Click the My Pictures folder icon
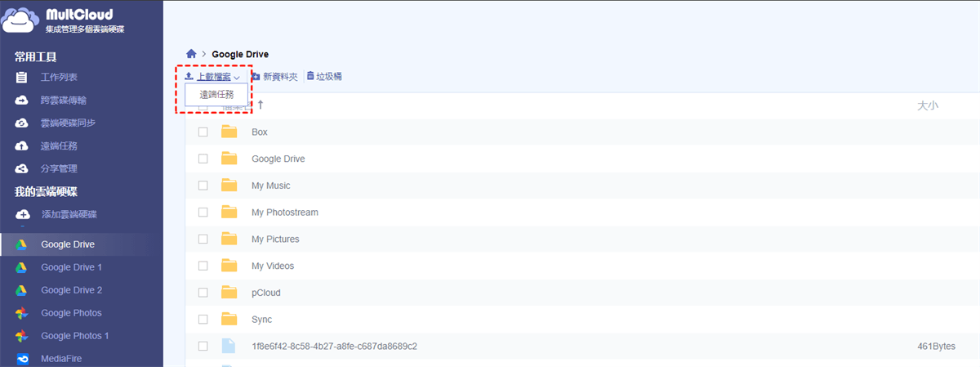Viewport: 980px width, 367px height. (x=229, y=239)
